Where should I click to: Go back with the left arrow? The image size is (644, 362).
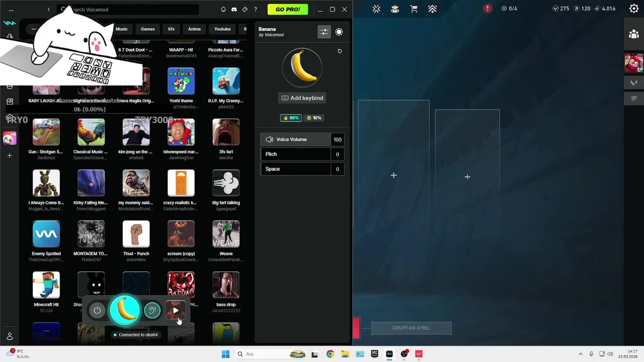tap(48, 10)
